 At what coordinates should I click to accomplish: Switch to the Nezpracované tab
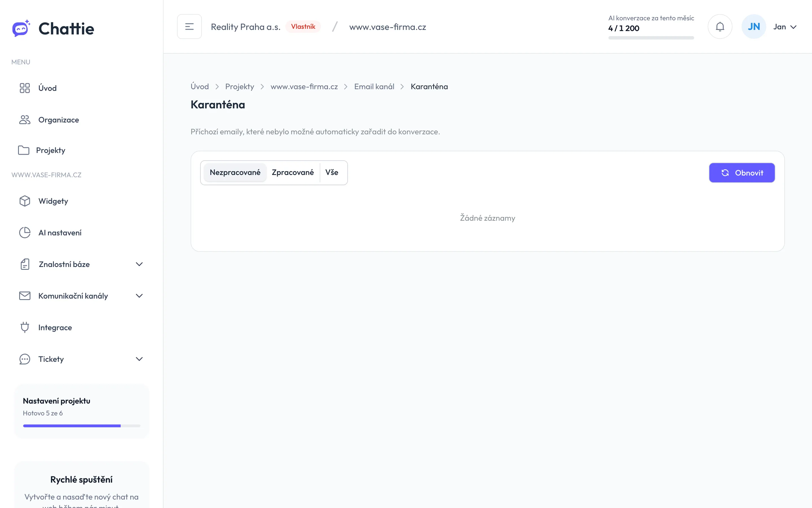235,172
